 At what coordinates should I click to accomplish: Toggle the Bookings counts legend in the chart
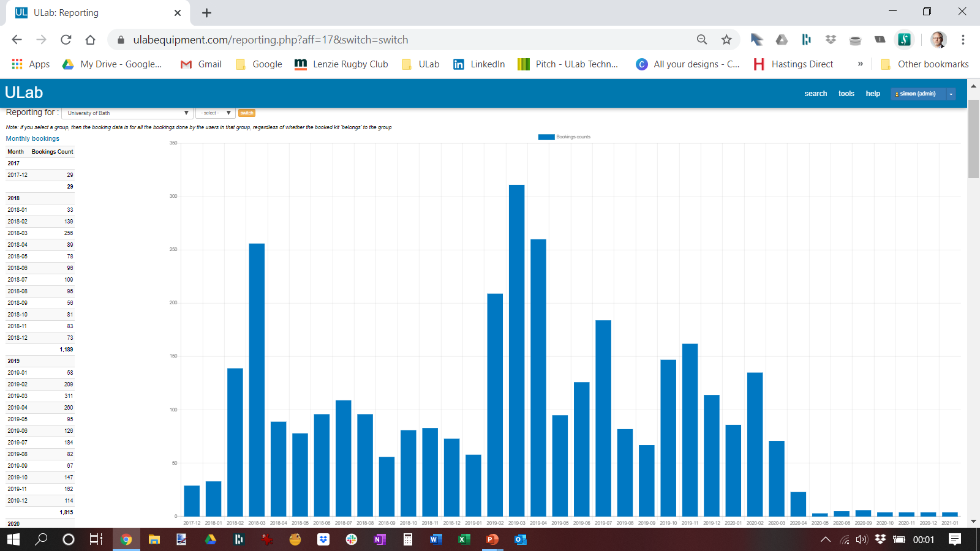pos(563,137)
